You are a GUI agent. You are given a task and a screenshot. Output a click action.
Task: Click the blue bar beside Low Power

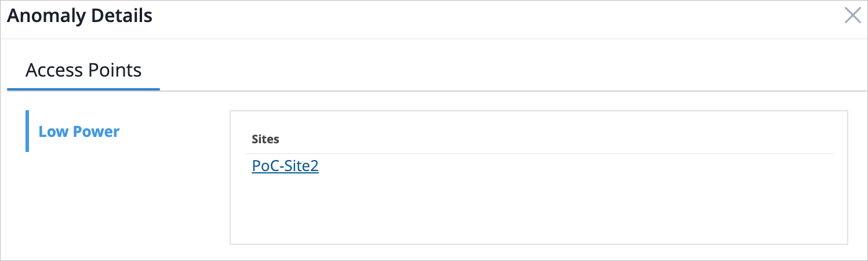pos(27,131)
